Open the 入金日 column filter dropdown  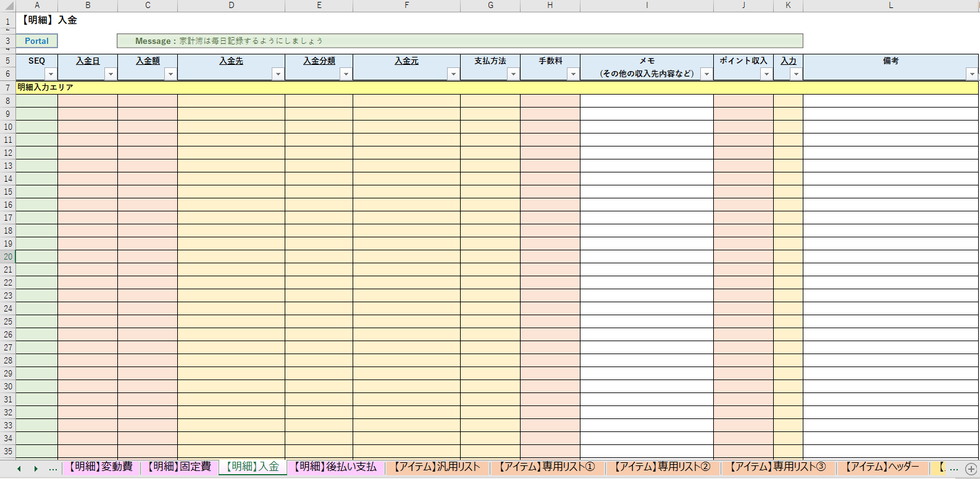pos(111,74)
